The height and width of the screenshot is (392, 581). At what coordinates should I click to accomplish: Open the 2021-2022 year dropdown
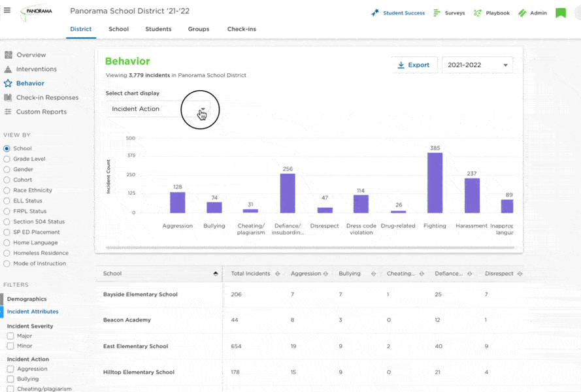pyautogui.click(x=477, y=65)
